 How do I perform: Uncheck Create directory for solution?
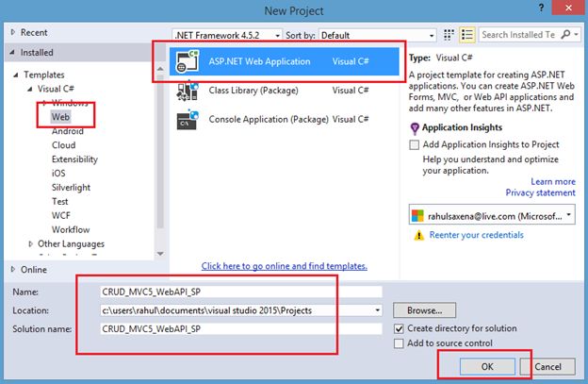(399, 329)
